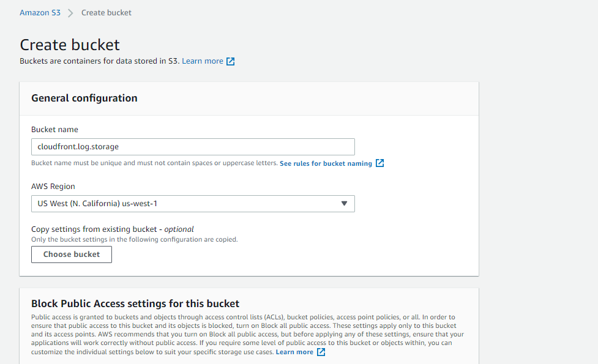Image resolution: width=598 pixels, height=364 pixels.
Task: Click external icon in Block Public Access text
Action: [x=321, y=352]
